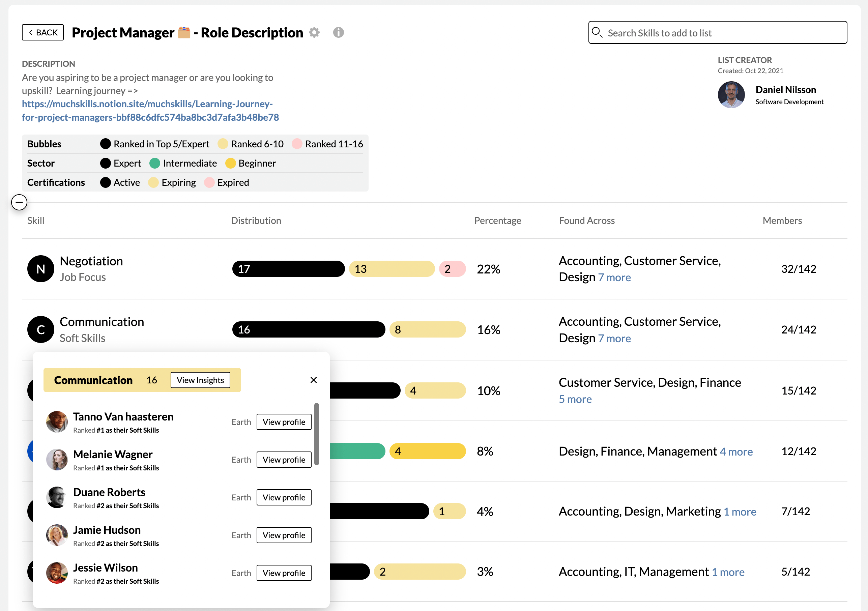Click the info icon next to title
This screenshot has height=611, width=868.
[338, 32]
